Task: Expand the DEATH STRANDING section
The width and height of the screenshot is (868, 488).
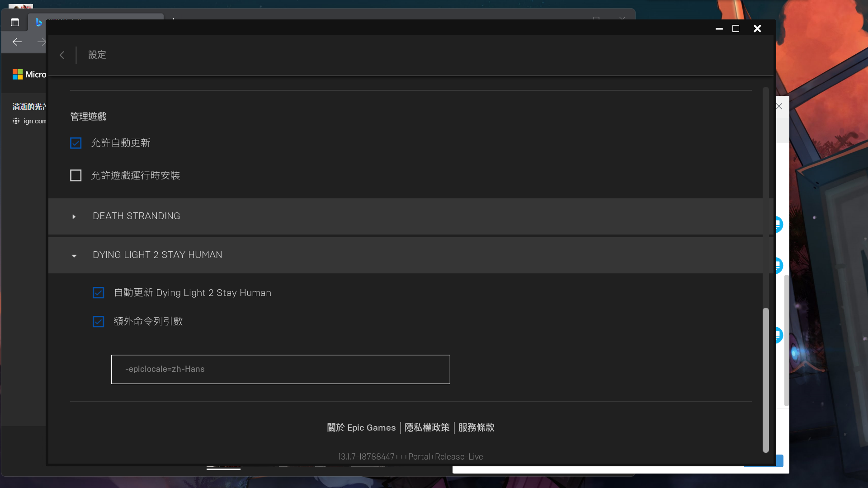Action: tap(74, 216)
